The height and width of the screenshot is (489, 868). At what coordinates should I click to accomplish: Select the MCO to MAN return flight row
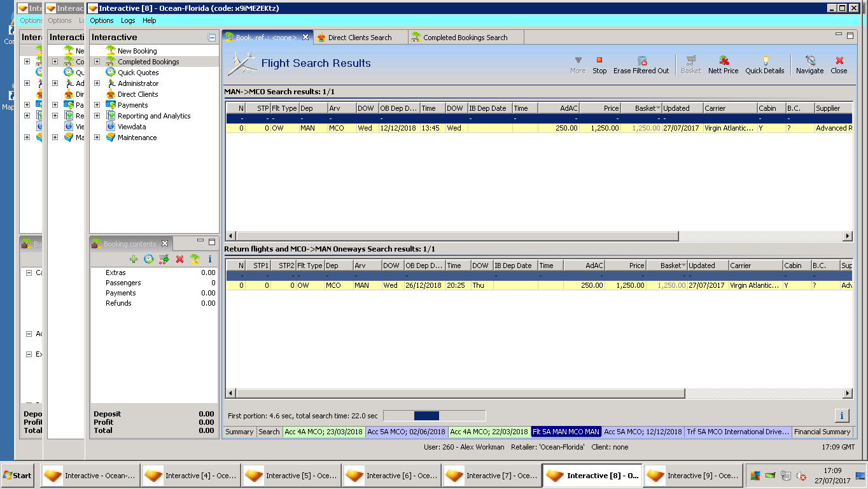click(539, 285)
